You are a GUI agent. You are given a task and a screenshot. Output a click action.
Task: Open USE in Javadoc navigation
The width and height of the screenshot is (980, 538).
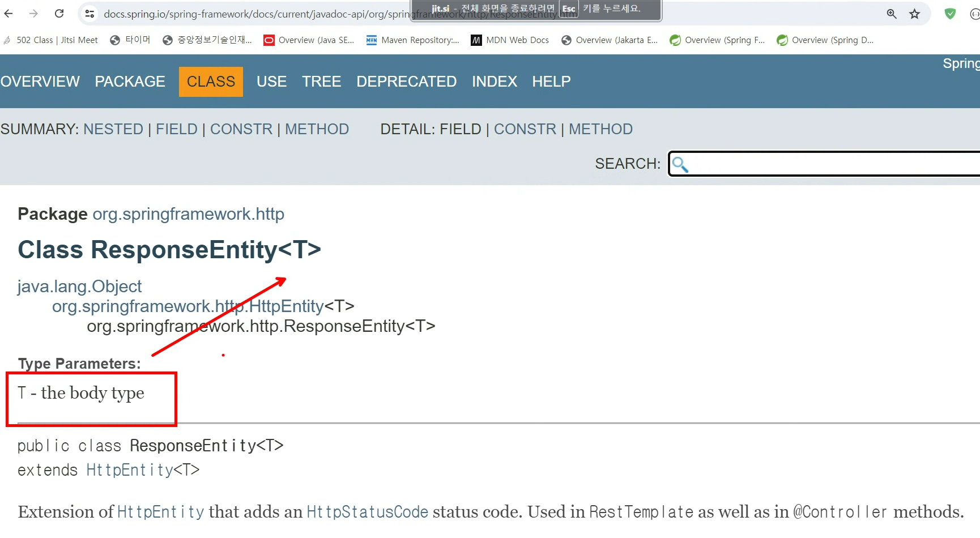tap(272, 82)
